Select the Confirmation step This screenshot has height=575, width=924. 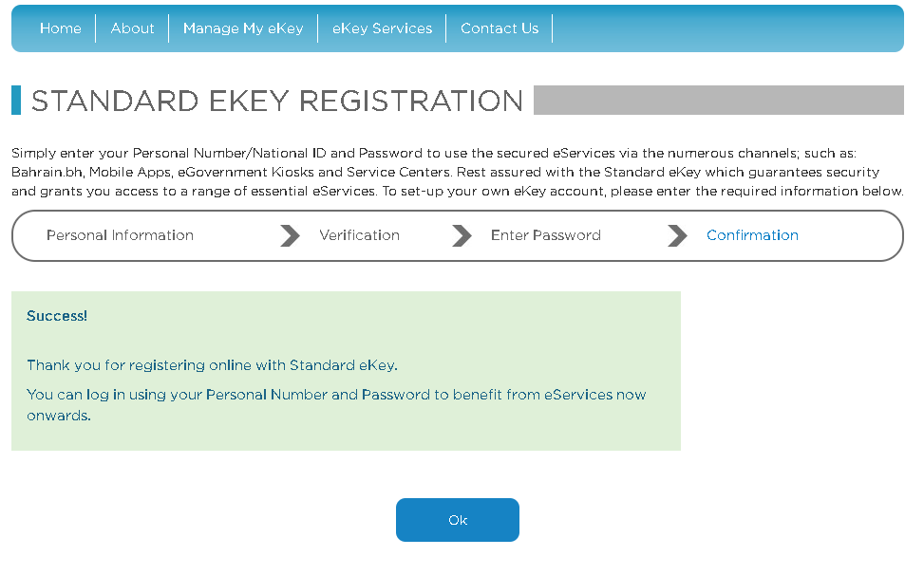752,235
